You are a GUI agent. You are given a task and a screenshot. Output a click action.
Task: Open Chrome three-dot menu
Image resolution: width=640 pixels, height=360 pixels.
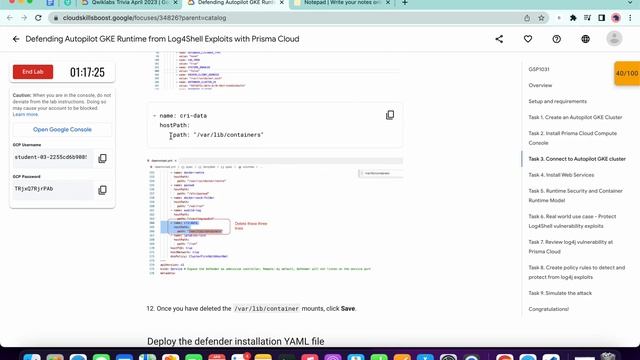630,18
